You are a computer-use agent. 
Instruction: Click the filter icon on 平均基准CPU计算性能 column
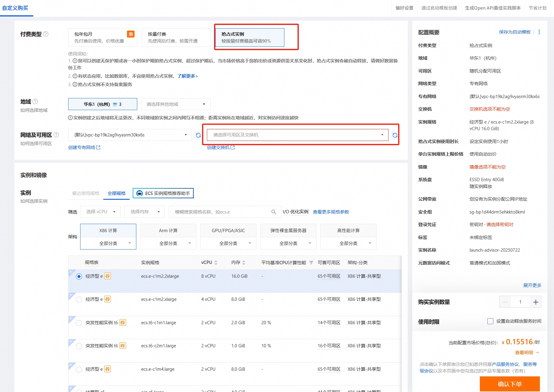pyautogui.click(x=311, y=263)
